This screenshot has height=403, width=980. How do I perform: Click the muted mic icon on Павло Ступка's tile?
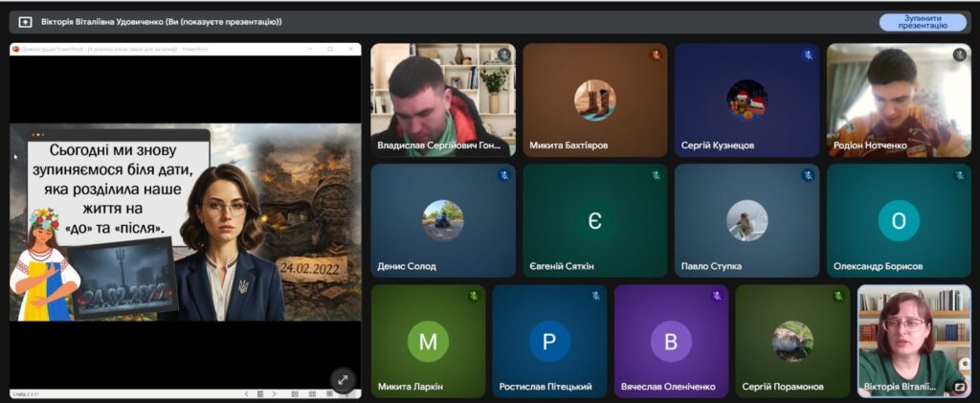[808, 176]
